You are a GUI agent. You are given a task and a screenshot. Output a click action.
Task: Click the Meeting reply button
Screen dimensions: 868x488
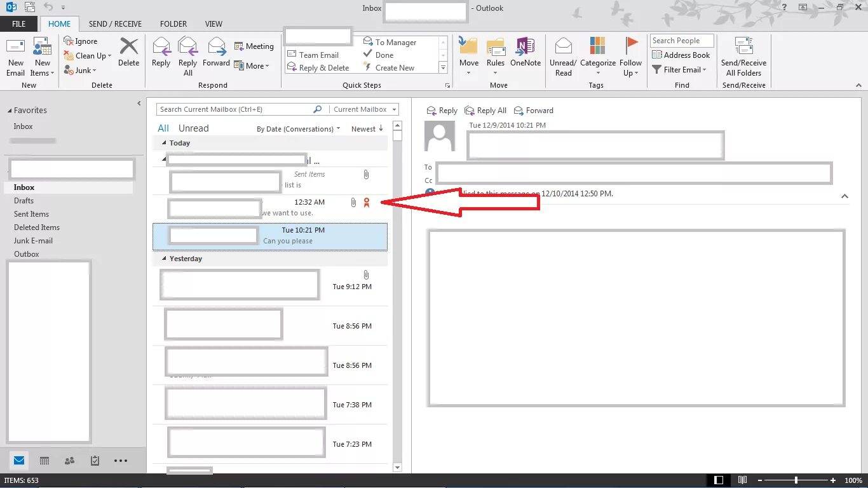pyautogui.click(x=254, y=46)
